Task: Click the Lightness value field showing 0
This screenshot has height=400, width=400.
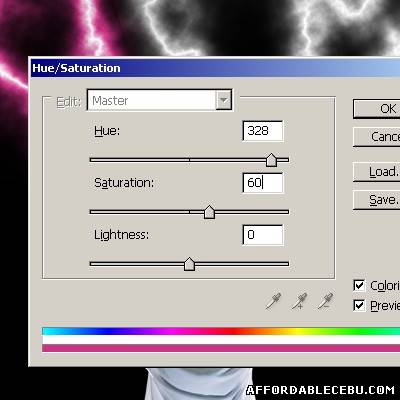Action: (263, 235)
